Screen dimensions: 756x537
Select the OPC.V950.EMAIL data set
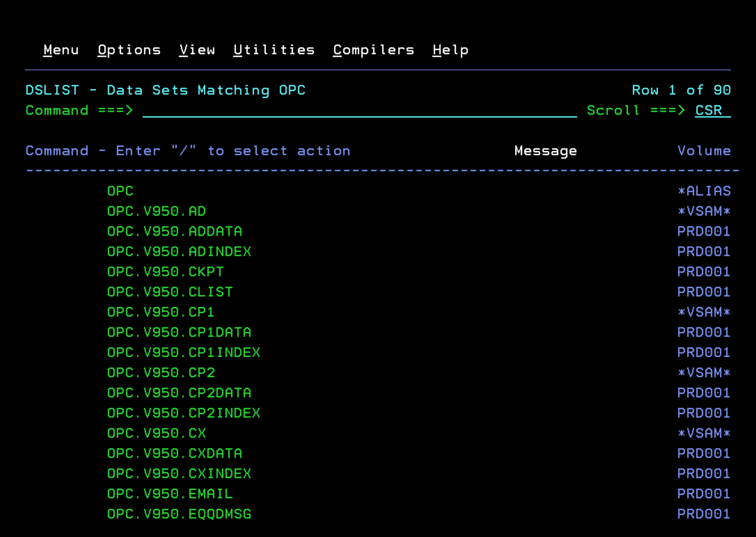pos(170,494)
